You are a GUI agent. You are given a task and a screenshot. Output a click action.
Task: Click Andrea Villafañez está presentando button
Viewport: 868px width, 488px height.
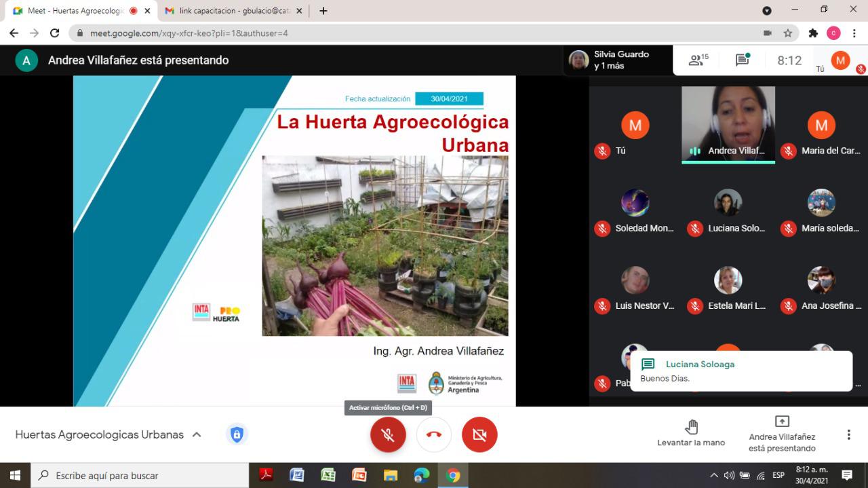[x=782, y=433]
